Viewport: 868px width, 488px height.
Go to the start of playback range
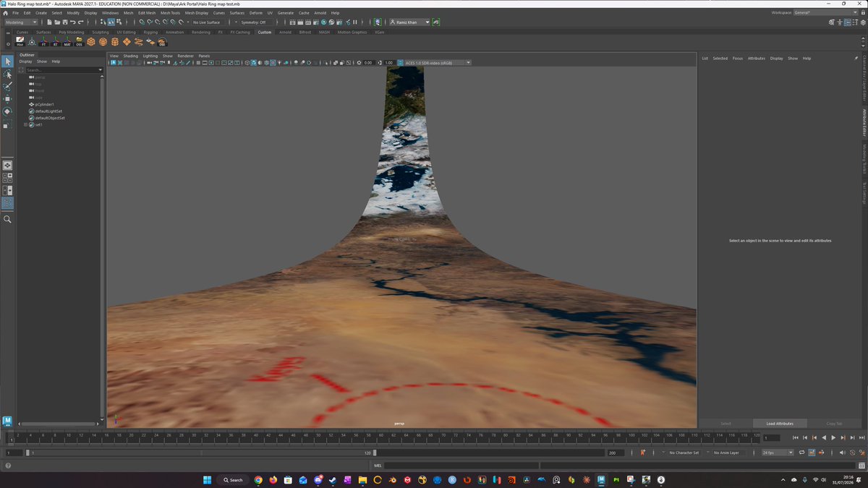point(796,437)
